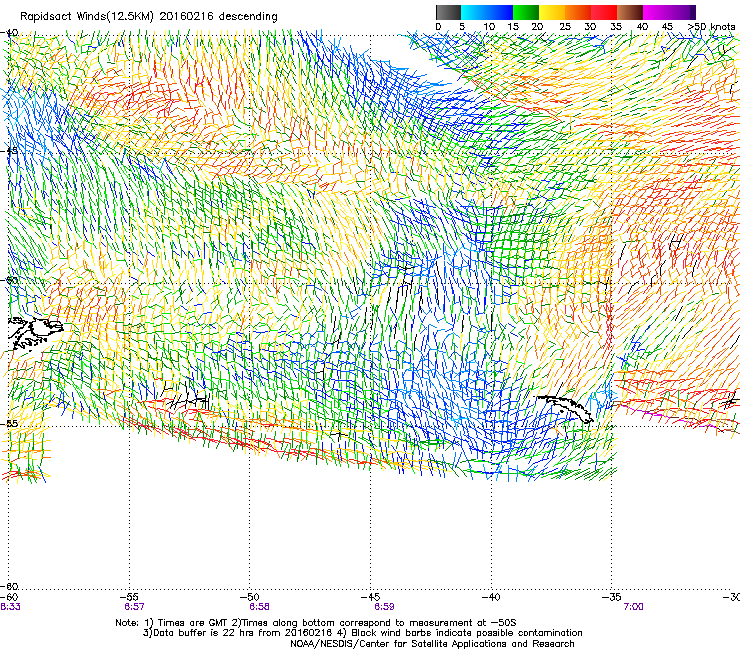This screenshot has width=740, height=650.
Task: Click the purple '7:00' time stamp
Action: (x=633, y=607)
